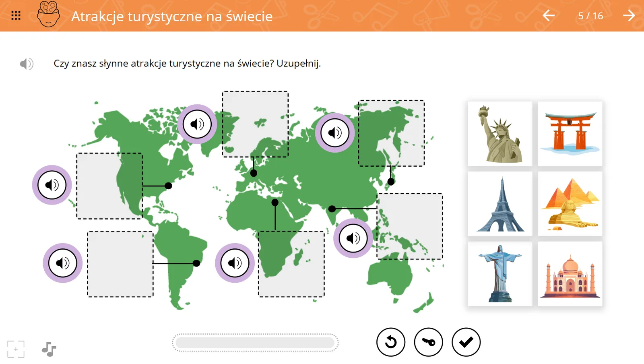644x364 pixels.
Task: Click the empty drop box over Africa
Action: coord(291,264)
